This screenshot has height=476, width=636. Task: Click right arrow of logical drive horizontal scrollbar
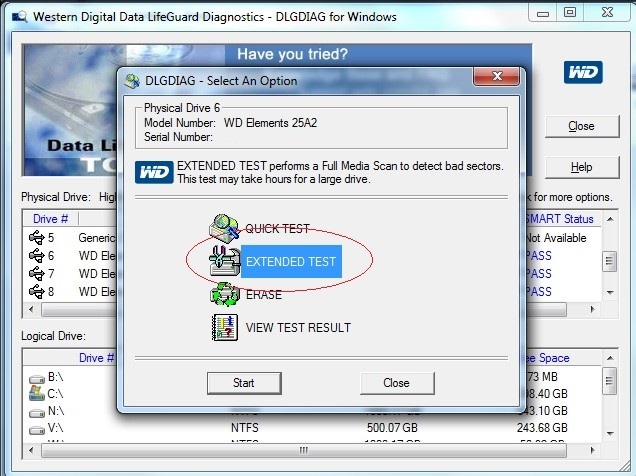pyautogui.click(x=593, y=450)
